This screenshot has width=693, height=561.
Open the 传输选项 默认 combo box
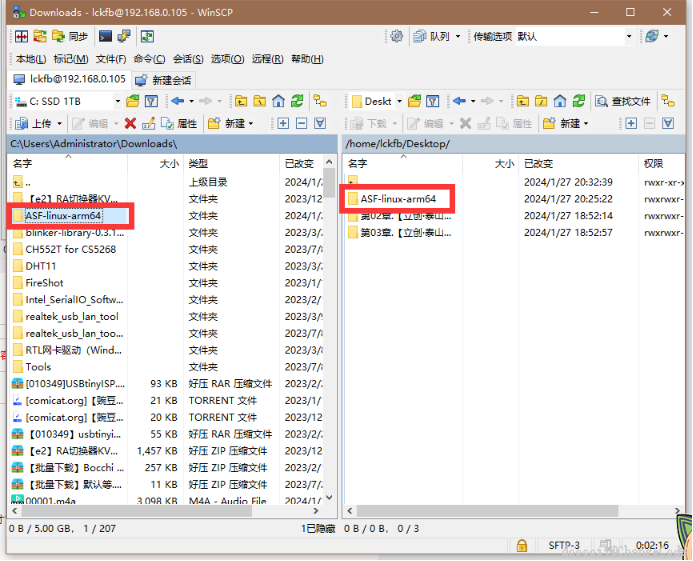click(575, 36)
